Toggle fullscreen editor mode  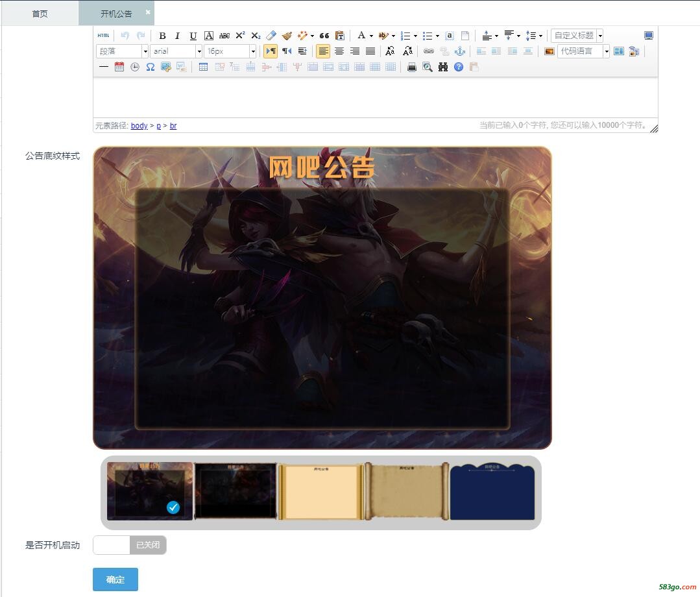tap(649, 36)
